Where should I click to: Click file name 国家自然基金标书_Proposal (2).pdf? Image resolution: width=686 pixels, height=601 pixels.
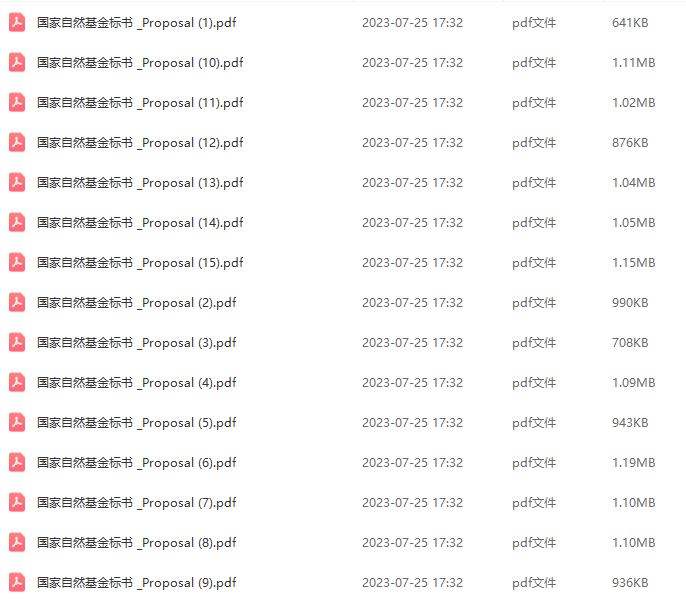coord(136,303)
